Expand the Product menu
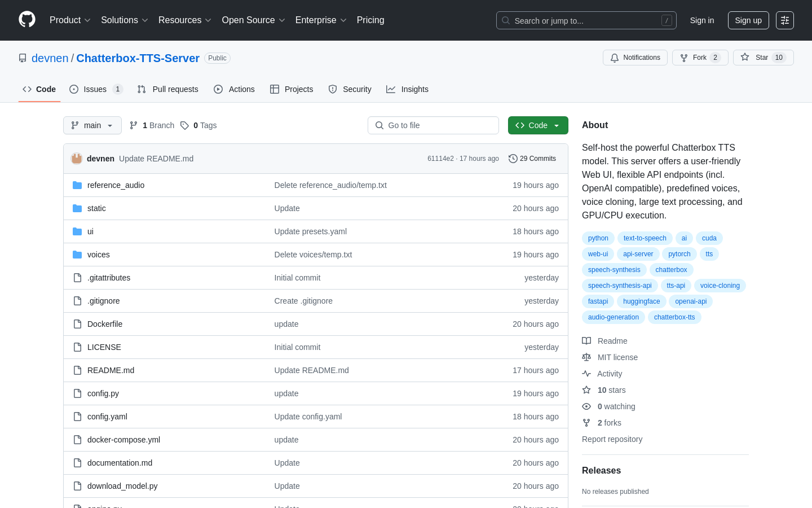This screenshot has width=812, height=508. pos(70,20)
